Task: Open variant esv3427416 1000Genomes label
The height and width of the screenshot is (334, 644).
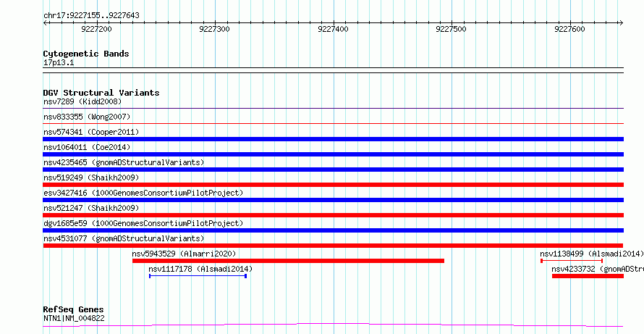Action: [x=143, y=193]
